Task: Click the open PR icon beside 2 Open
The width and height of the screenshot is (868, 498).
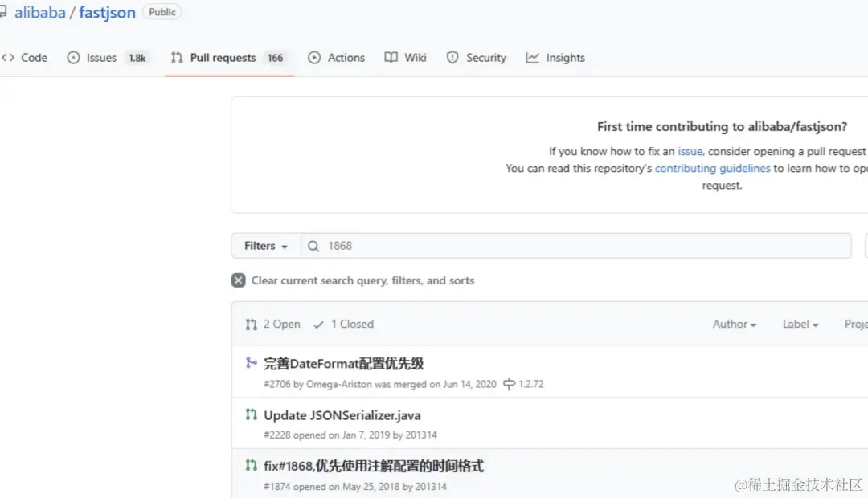Action: click(252, 325)
